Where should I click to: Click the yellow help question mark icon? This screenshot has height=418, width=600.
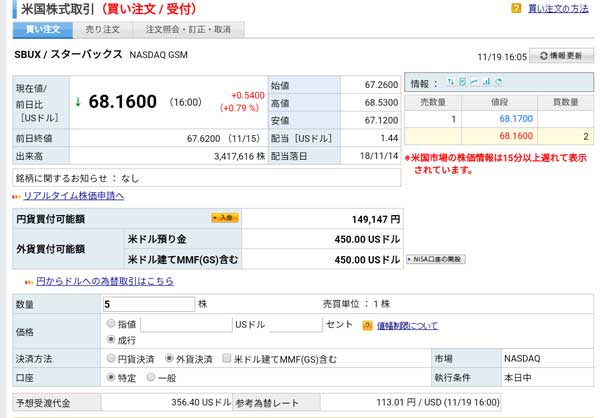[516, 8]
